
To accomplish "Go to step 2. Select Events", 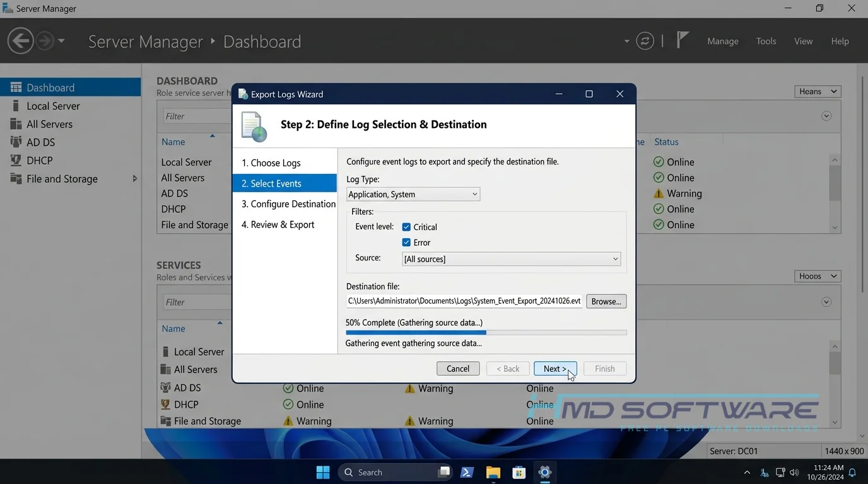I will pos(284,183).
